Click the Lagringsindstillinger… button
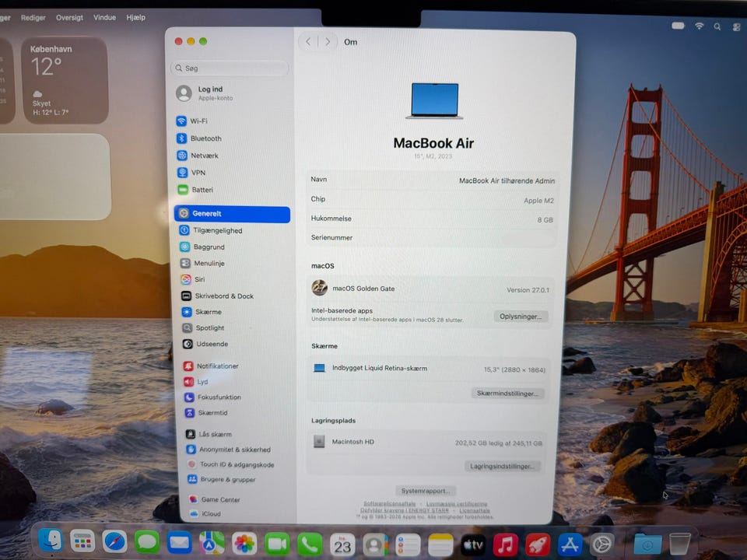The width and height of the screenshot is (747, 560). (502, 466)
